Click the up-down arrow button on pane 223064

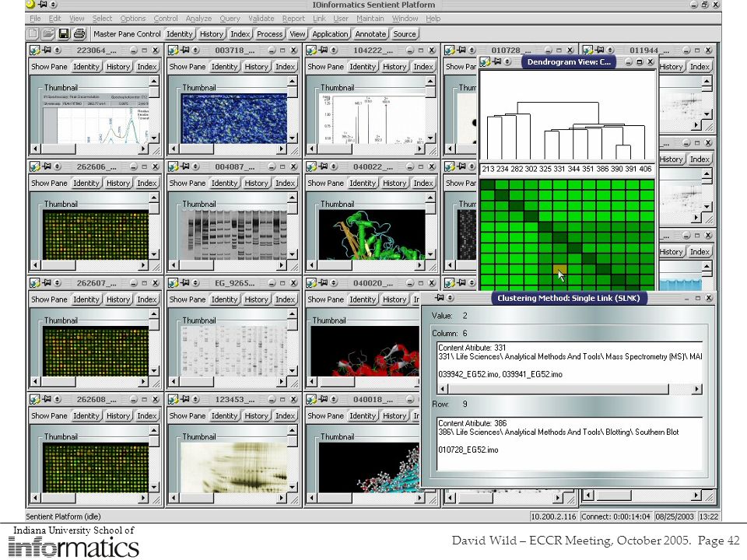(57, 50)
